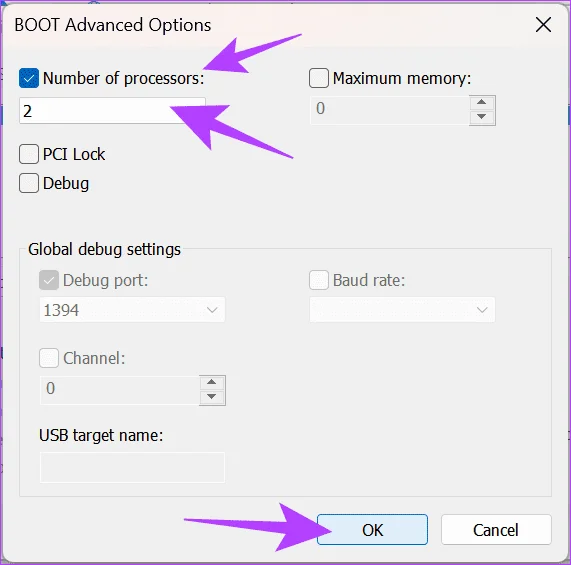Check the Baud rate checkbox
Image resolution: width=571 pixels, height=566 pixels.
click(319, 280)
